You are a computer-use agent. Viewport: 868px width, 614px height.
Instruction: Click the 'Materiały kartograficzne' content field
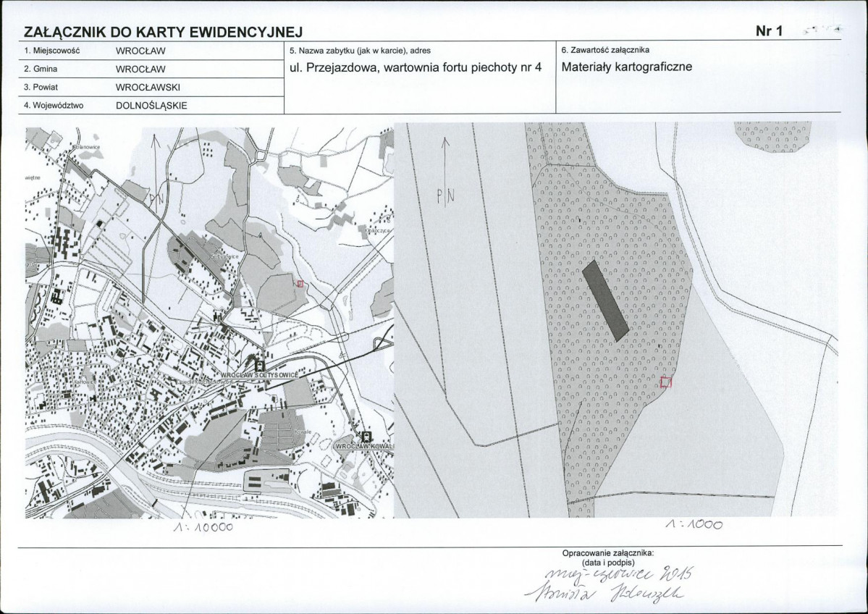627,67
